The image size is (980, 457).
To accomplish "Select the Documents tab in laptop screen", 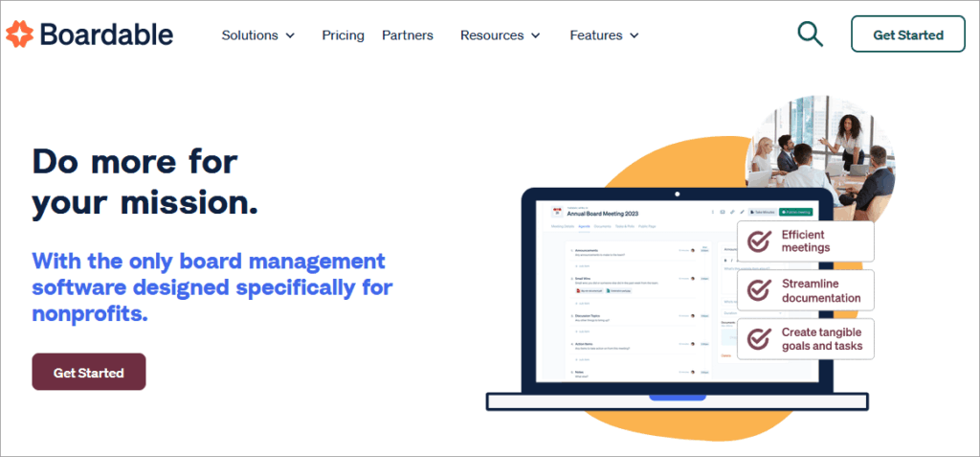I will [603, 226].
